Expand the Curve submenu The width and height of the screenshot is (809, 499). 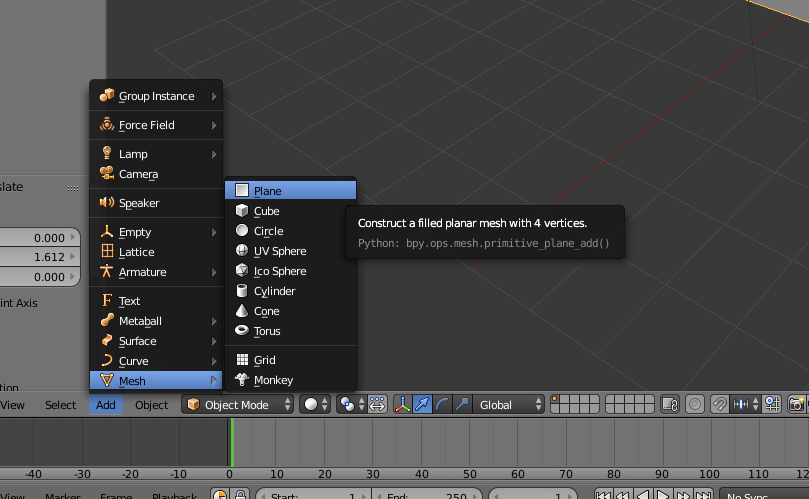(x=156, y=361)
